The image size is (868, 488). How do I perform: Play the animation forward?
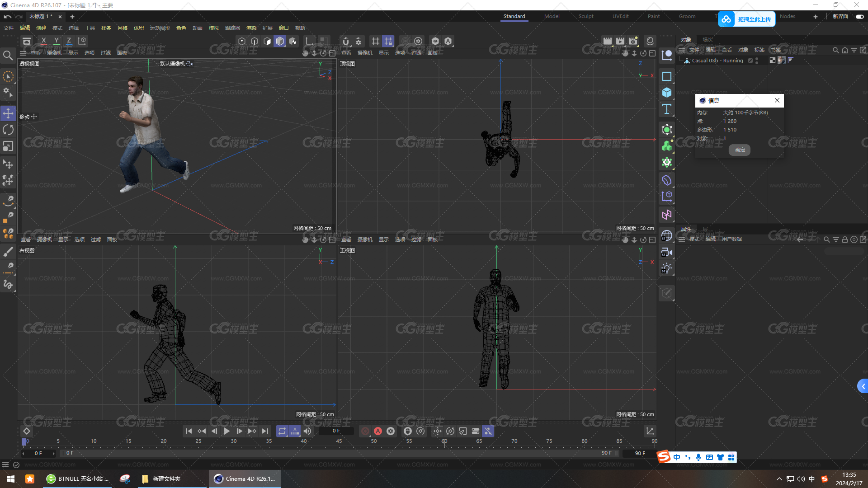coord(227,431)
